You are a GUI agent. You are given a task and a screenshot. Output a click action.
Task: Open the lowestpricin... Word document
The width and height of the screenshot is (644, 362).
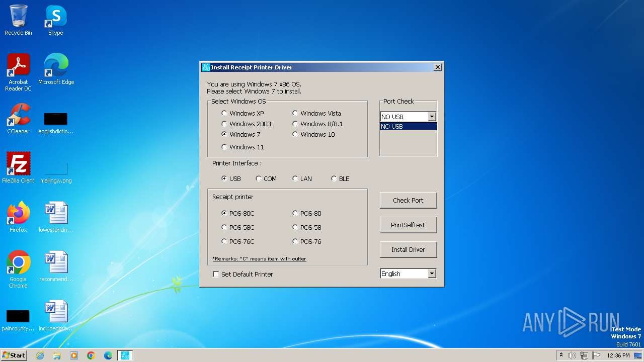coord(56,217)
